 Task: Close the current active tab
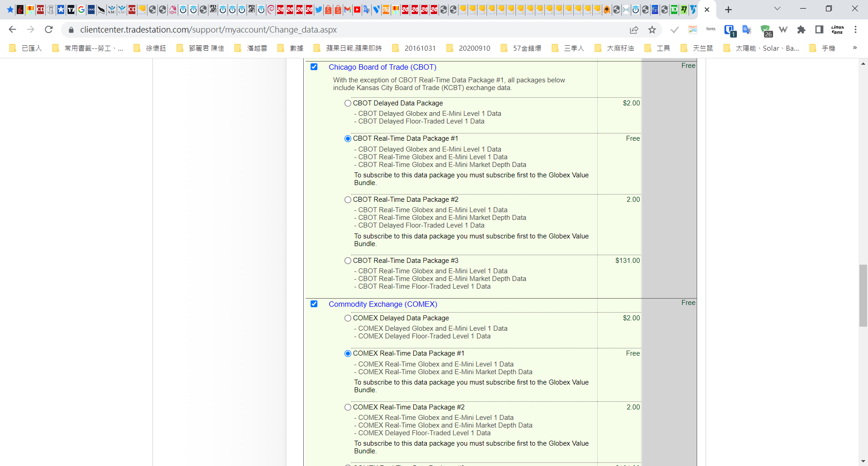pos(707,10)
